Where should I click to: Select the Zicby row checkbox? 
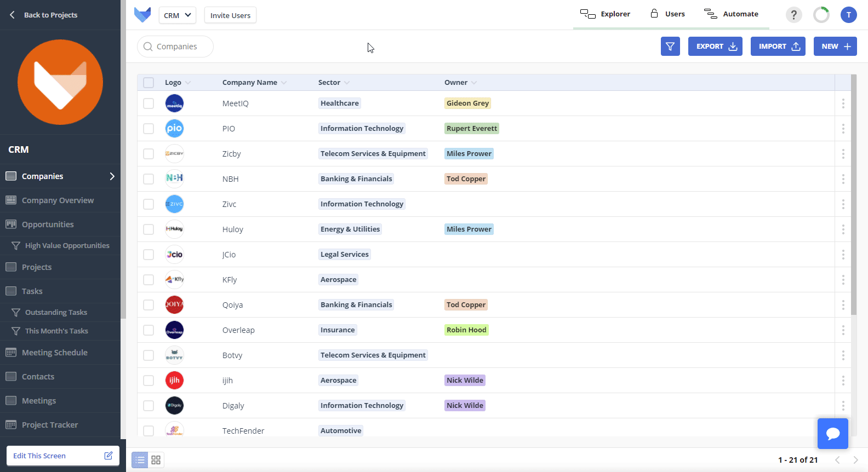click(149, 154)
